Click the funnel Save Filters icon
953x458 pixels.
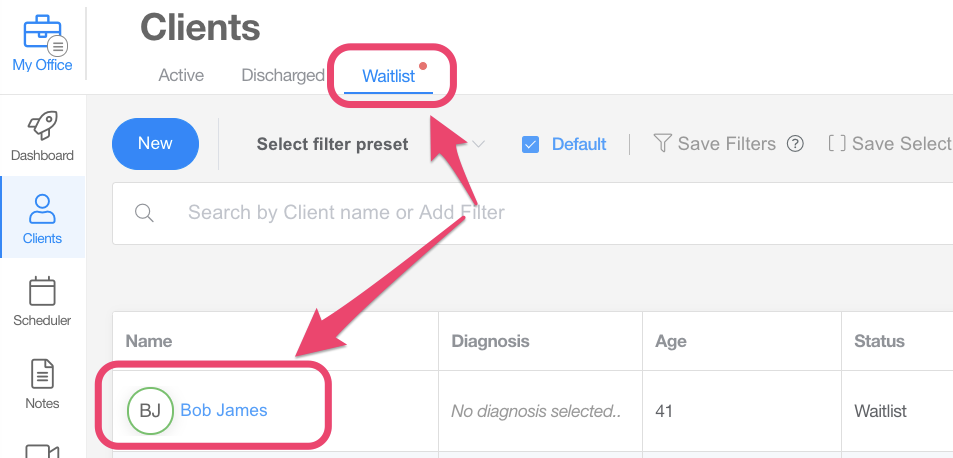[661, 144]
